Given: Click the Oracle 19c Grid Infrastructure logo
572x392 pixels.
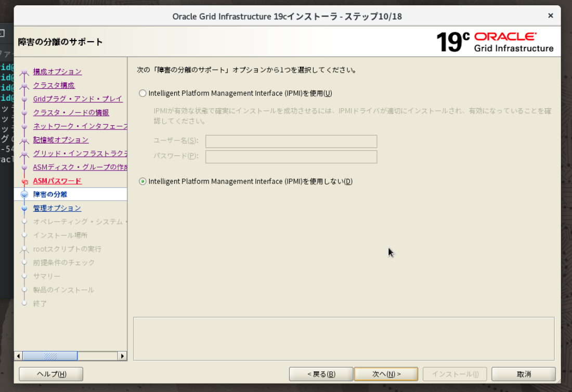Looking at the screenshot, I should [495, 42].
